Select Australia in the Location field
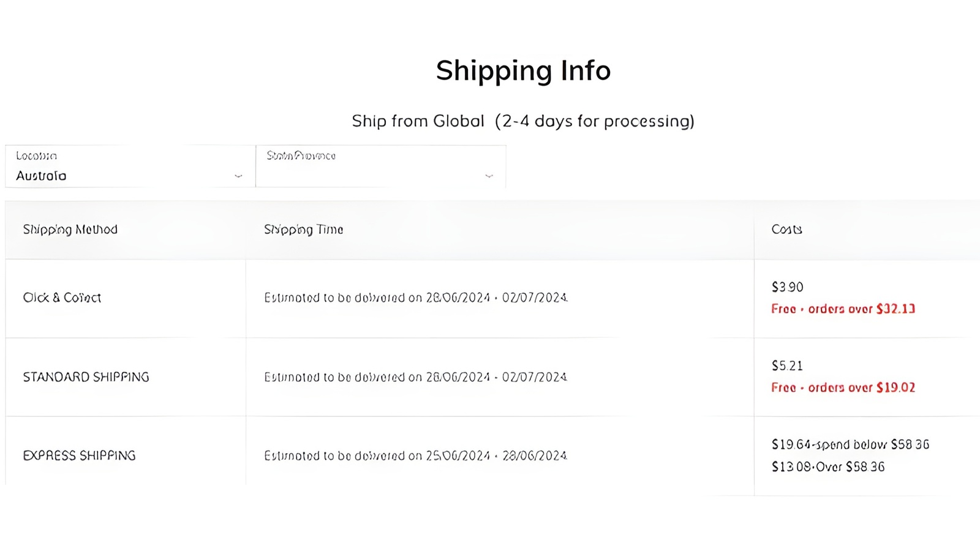Screen dimensions: 980x551 coord(41,176)
